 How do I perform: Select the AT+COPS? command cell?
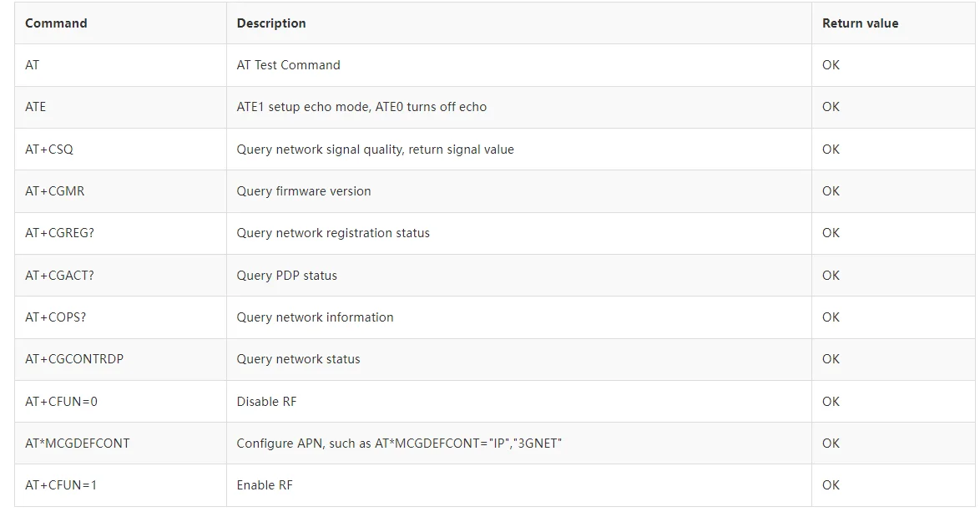(56, 317)
